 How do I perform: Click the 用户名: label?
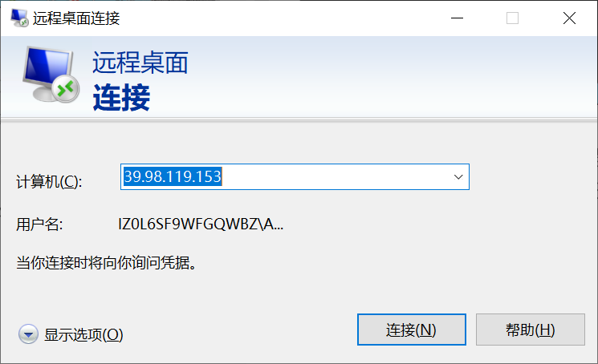click(x=39, y=224)
